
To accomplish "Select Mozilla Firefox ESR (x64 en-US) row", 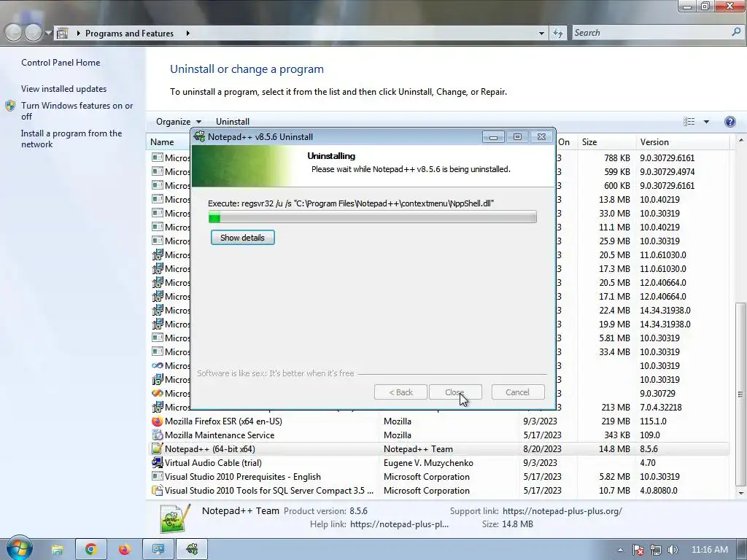I will (438, 421).
